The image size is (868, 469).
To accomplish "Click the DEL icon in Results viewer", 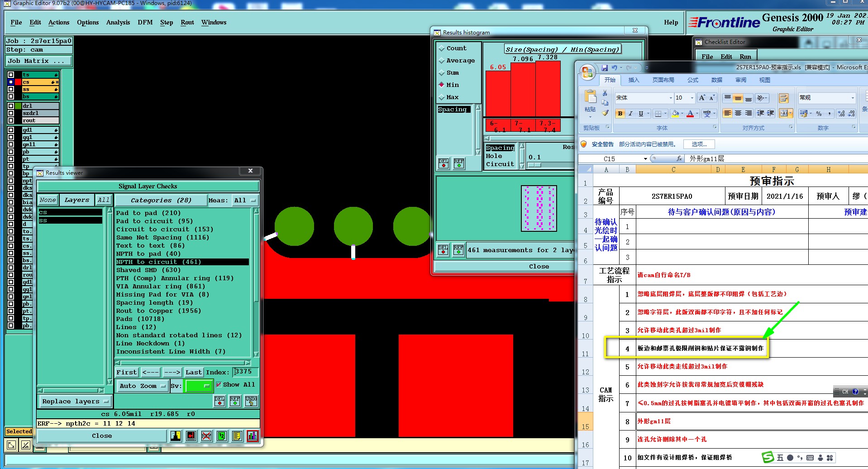I will (x=219, y=401).
